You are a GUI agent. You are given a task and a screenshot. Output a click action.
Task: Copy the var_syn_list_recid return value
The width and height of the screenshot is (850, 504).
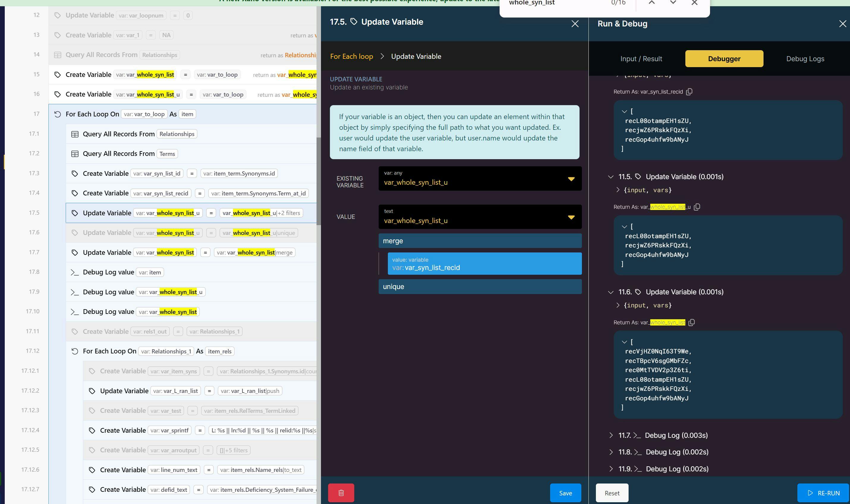pyautogui.click(x=689, y=92)
